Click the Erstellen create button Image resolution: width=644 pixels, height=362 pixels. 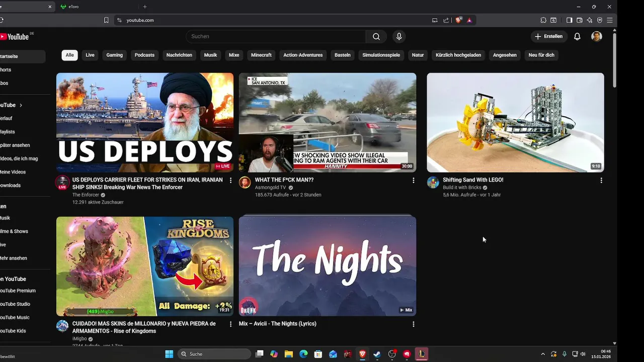click(549, 36)
